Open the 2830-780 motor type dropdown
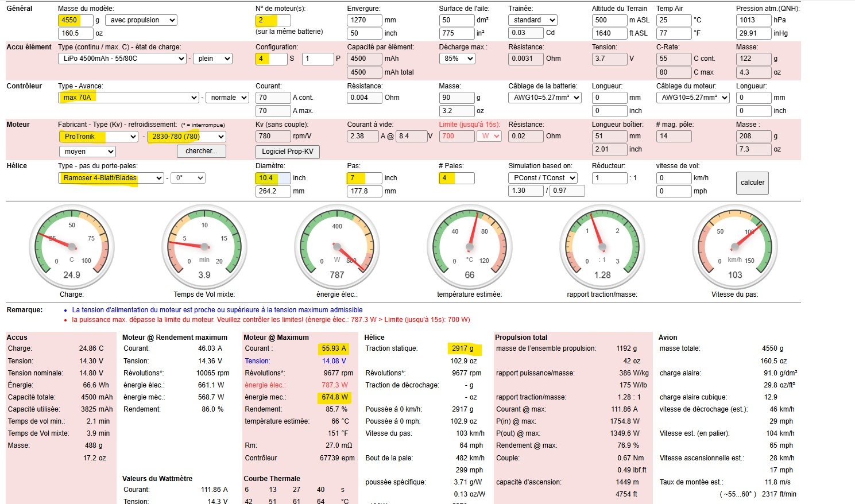This screenshot has height=504, width=855. point(186,137)
